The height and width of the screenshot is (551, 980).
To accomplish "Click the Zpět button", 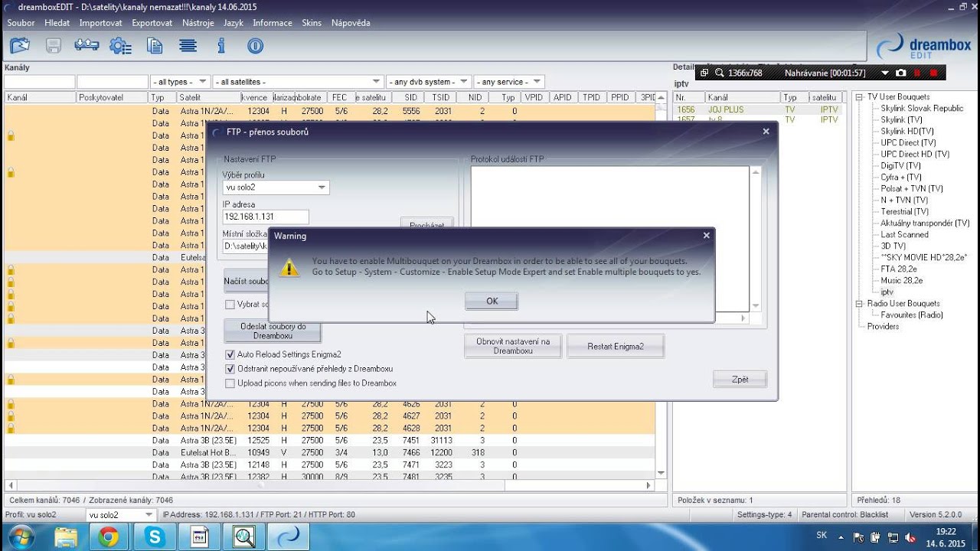I will pos(740,379).
